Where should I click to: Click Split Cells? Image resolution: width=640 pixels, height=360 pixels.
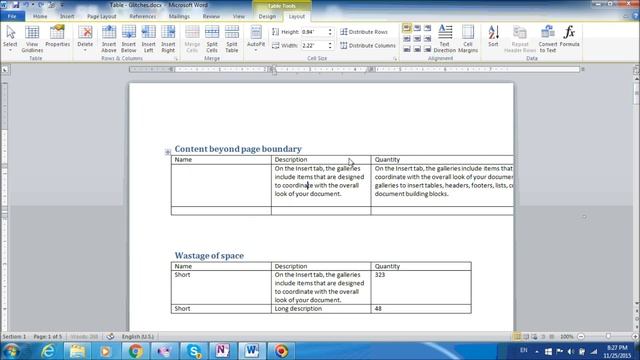[212, 38]
